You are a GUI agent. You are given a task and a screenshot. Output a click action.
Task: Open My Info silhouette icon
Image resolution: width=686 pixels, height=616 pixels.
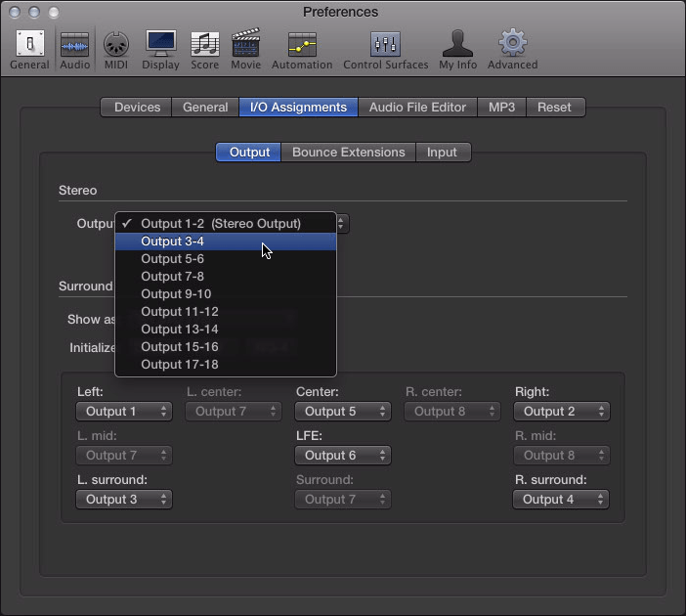457,50
